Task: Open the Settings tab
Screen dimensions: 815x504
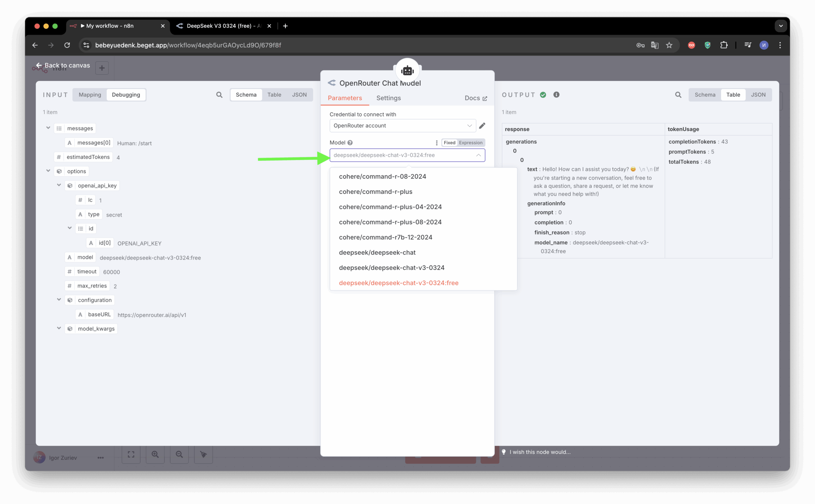Action: pyautogui.click(x=388, y=98)
